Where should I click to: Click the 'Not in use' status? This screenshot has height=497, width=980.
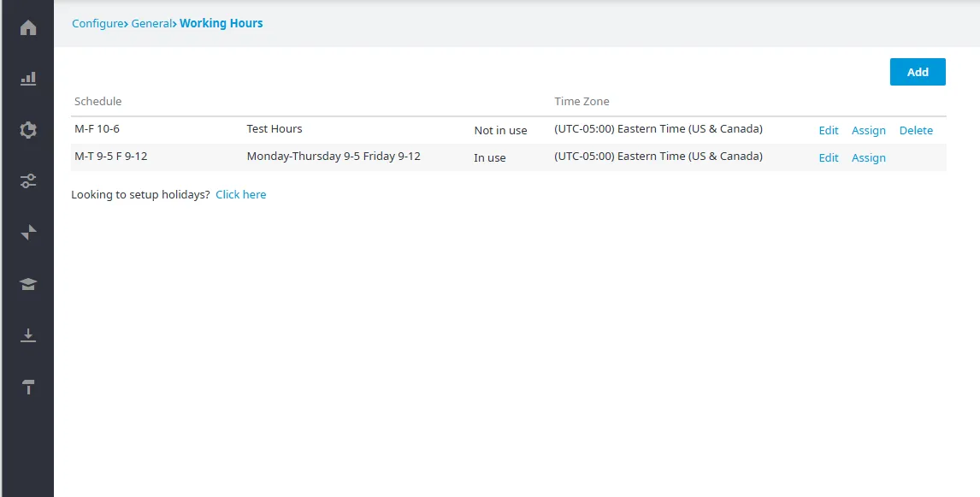coord(500,131)
